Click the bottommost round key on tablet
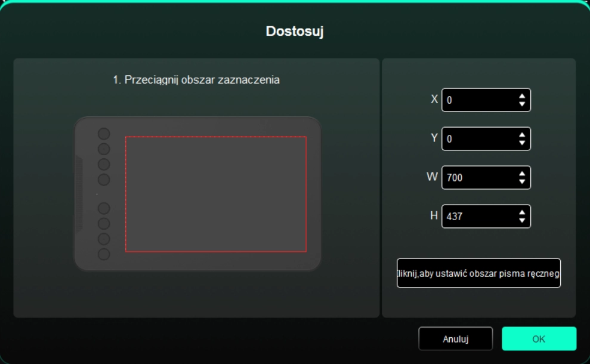590x364 pixels. 104,254
